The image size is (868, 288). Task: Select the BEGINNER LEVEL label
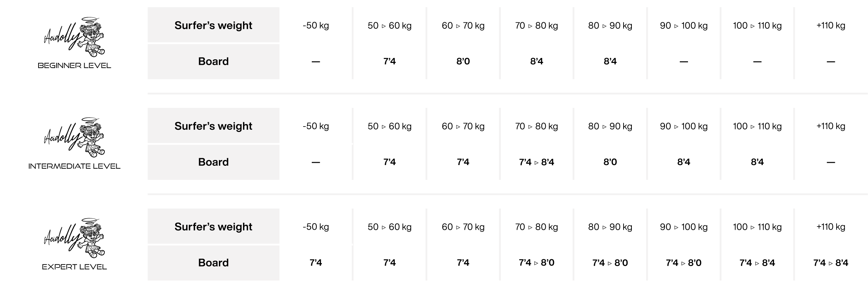pos(75,65)
